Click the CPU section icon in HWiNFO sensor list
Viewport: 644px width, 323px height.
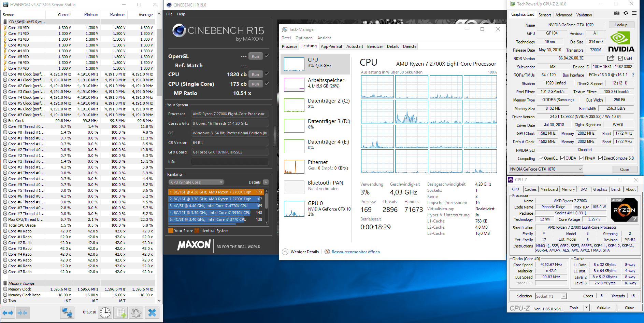pyautogui.click(x=5, y=22)
